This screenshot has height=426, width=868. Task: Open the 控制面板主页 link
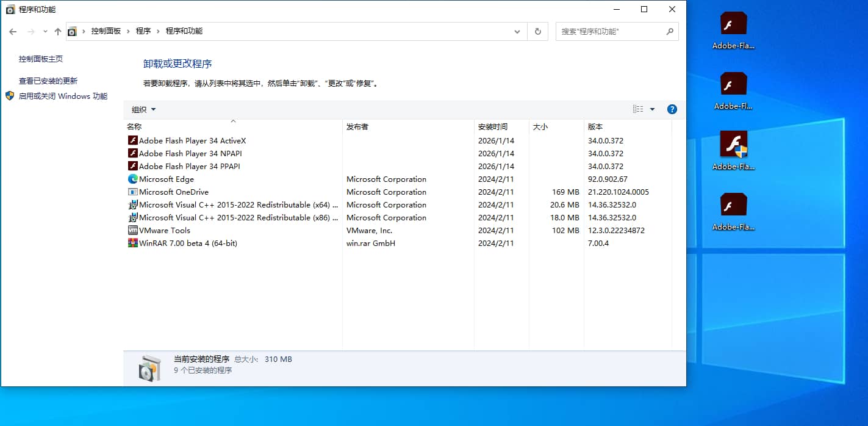click(x=41, y=59)
